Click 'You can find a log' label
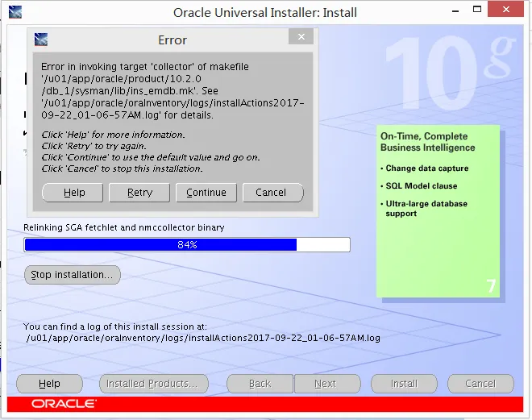532x420 pixels. click(115, 326)
